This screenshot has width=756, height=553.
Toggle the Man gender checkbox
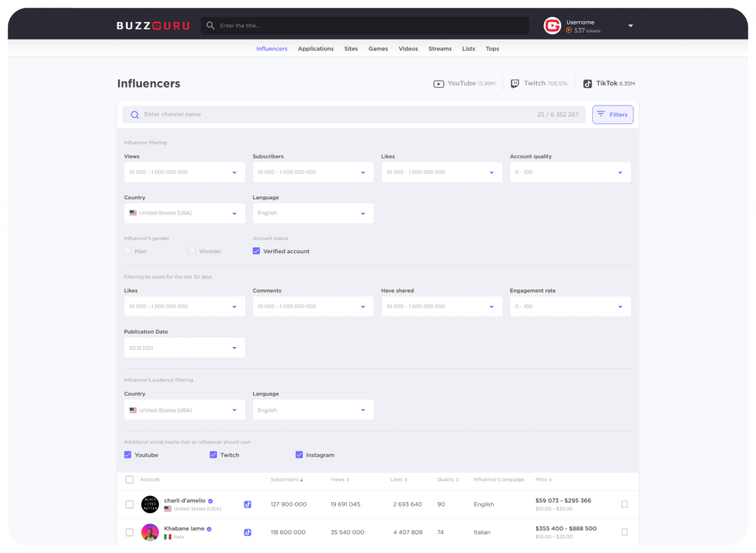coord(128,251)
